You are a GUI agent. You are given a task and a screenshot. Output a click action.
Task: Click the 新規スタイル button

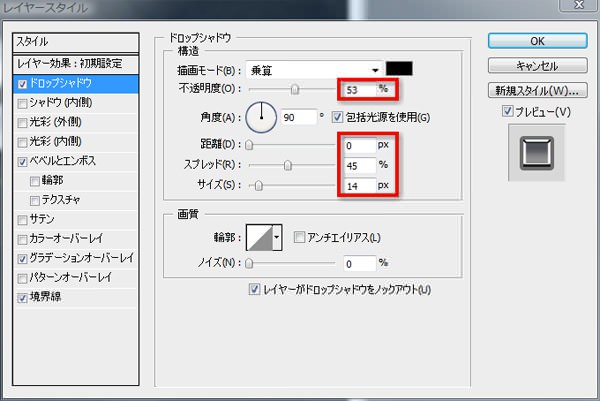(x=537, y=89)
